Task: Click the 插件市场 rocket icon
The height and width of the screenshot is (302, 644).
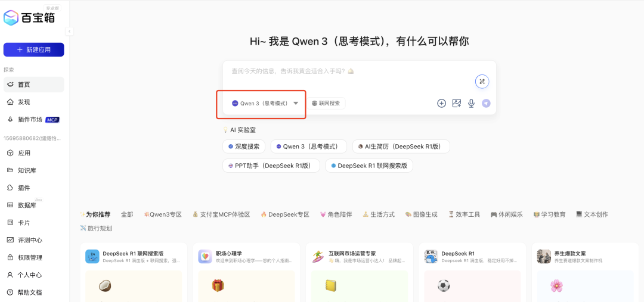Action: [x=10, y=119]
